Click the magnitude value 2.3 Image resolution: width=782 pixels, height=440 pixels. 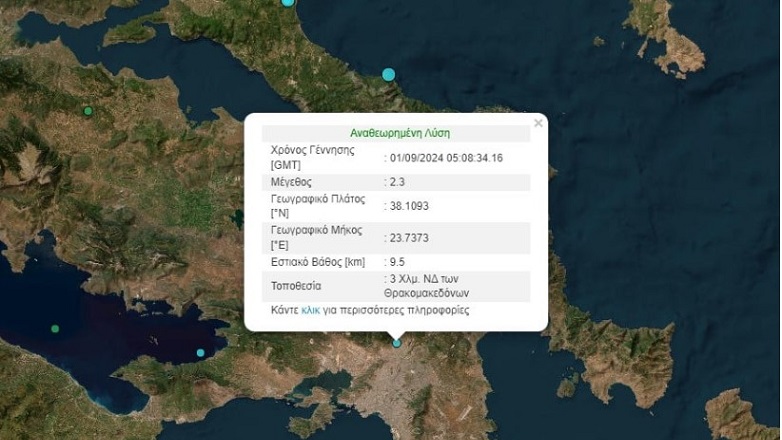pos(397,182)
